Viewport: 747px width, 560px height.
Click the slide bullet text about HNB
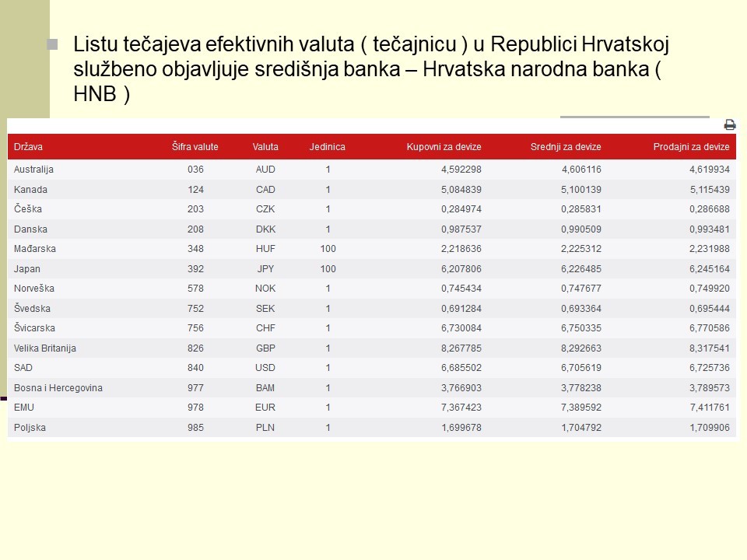click(x=366, y=69)
